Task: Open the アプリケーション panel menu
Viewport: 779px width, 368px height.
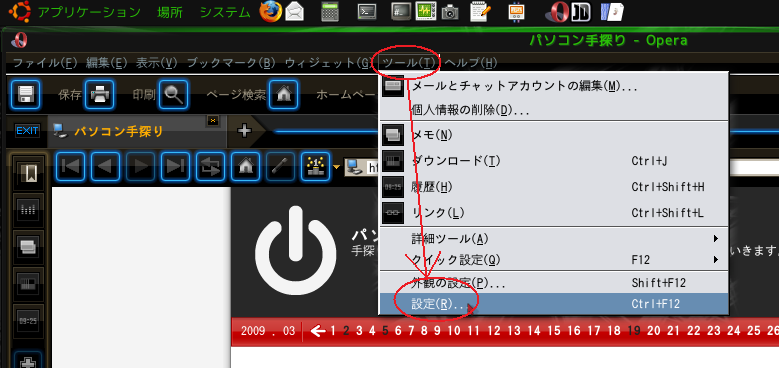Action: [x=89, y=12]
